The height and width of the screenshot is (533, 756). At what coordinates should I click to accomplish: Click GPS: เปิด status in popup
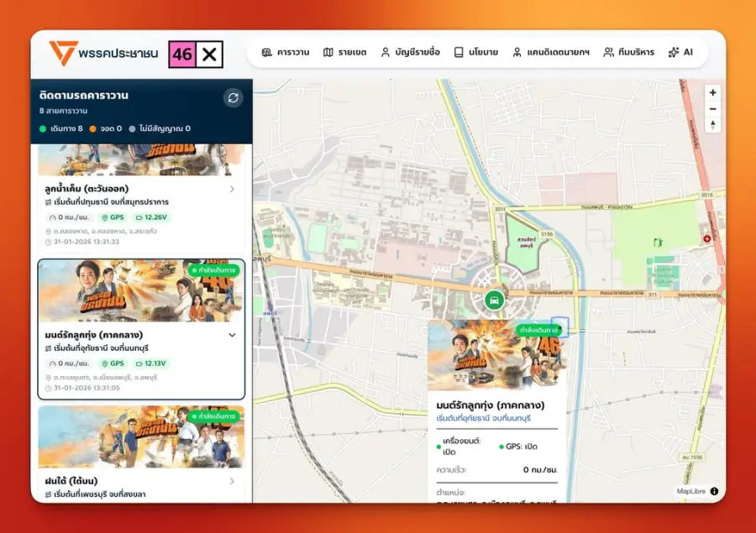coord(517,447)
